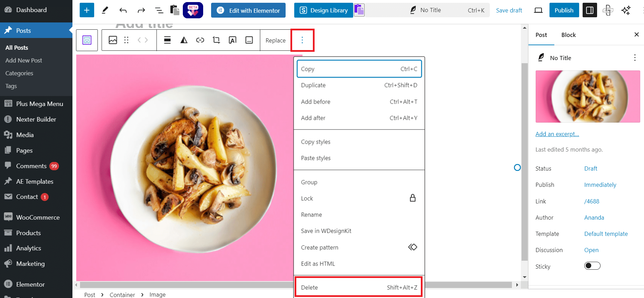
Task: Choose Copy from block menu
Action: coord(359,69)
